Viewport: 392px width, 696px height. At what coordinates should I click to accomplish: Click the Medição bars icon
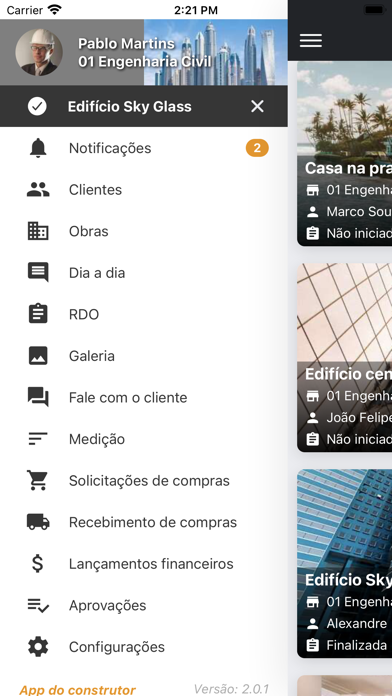[38, 439]
